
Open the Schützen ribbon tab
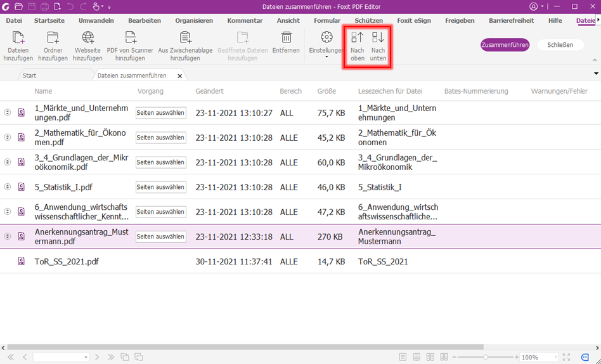369,21
